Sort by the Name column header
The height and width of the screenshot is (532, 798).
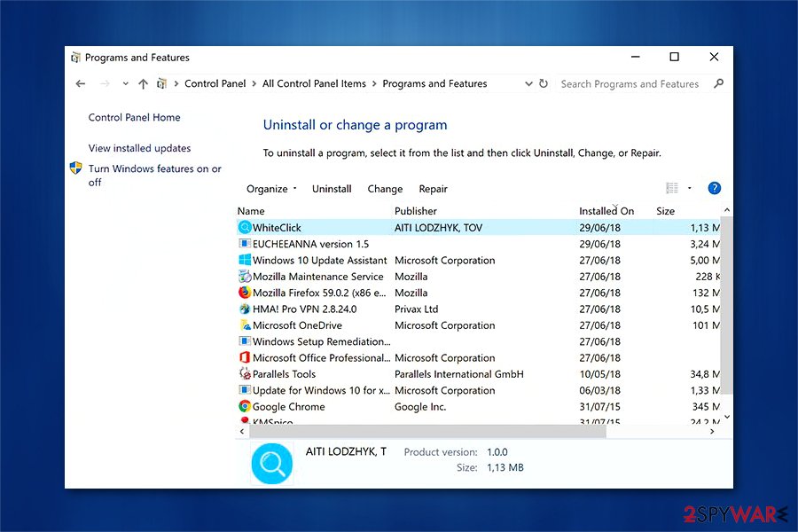coord(251,211)
